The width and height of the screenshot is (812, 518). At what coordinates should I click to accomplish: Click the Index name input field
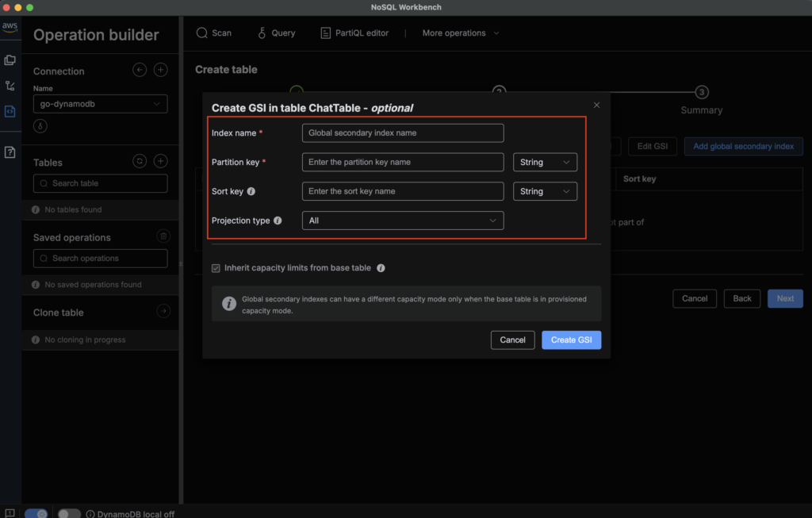(x=403, y=132)
